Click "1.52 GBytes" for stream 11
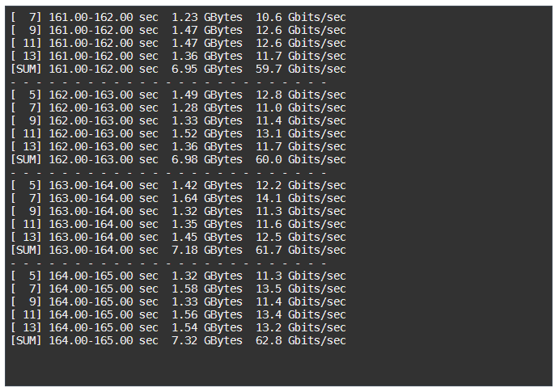559x392 pixels. coord(207,133)
